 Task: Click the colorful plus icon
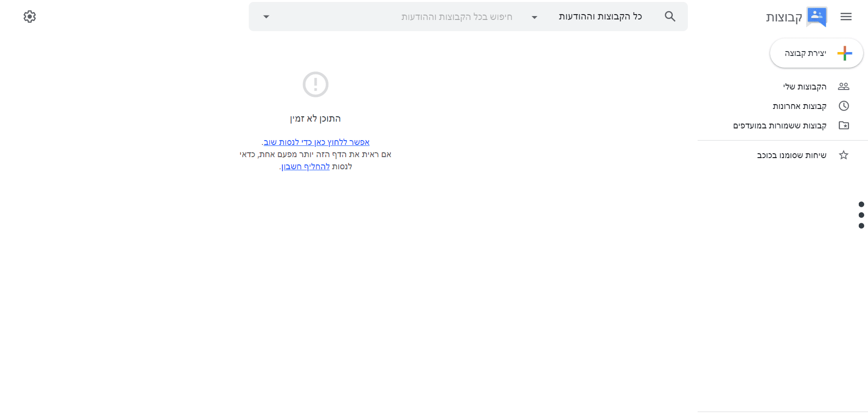point(844,53)
